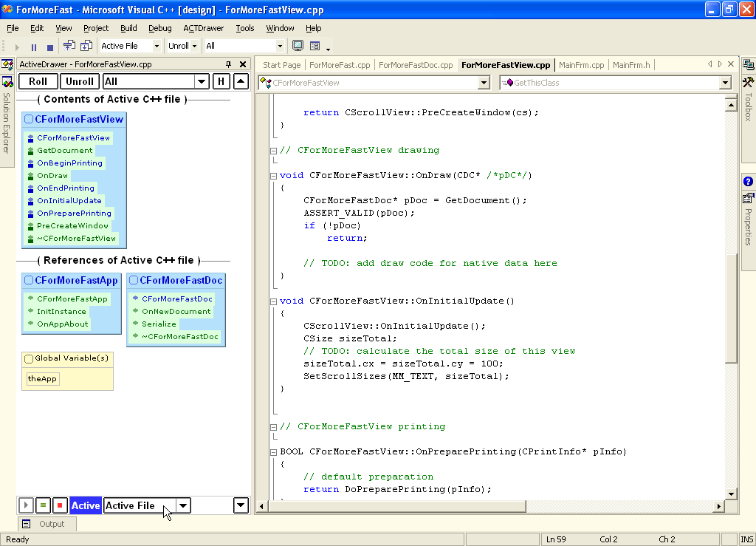
Task: Click the blue Active button
Action: pyautogui.click(x=86, y=505)
